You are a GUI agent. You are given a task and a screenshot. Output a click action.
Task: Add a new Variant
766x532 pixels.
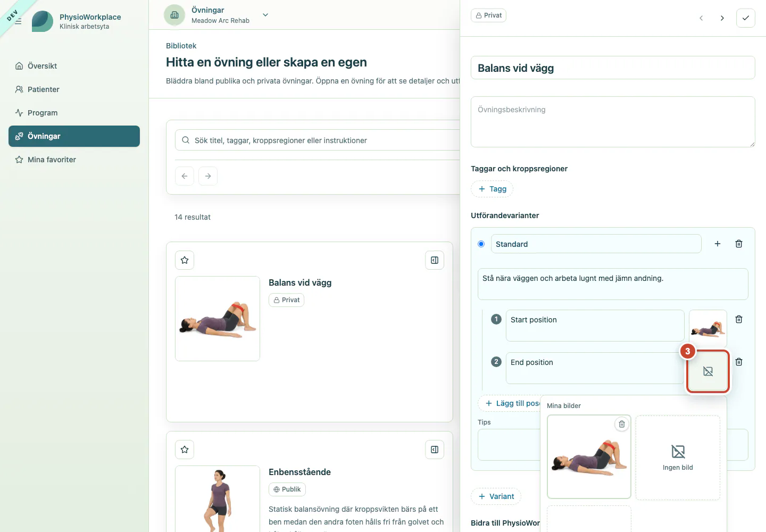pos(496,496)
